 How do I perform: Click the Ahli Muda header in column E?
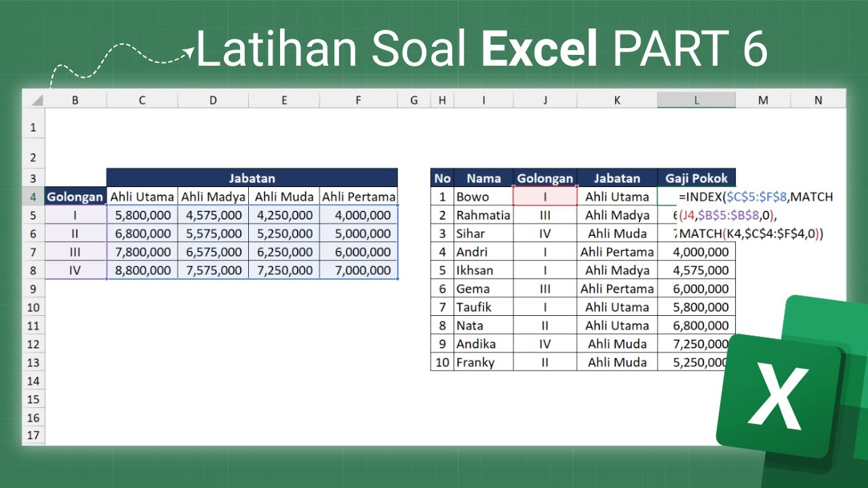[x=284, y=197]
